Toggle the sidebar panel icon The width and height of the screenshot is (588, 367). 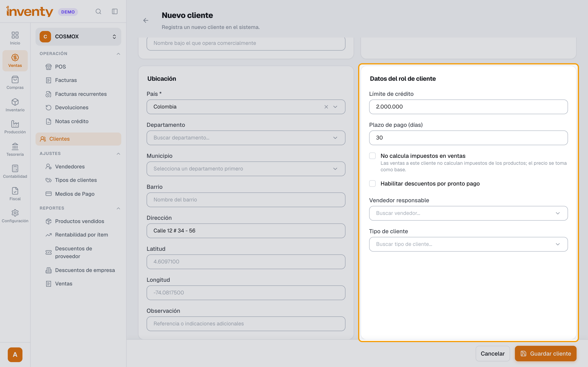115,11
